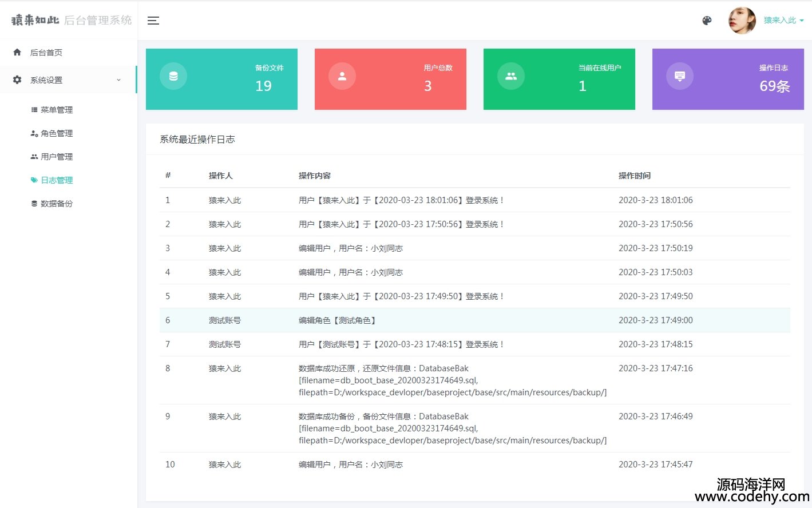Click the gear icon beside 系统设置
The image size is (812, 508).
point(17,80)
